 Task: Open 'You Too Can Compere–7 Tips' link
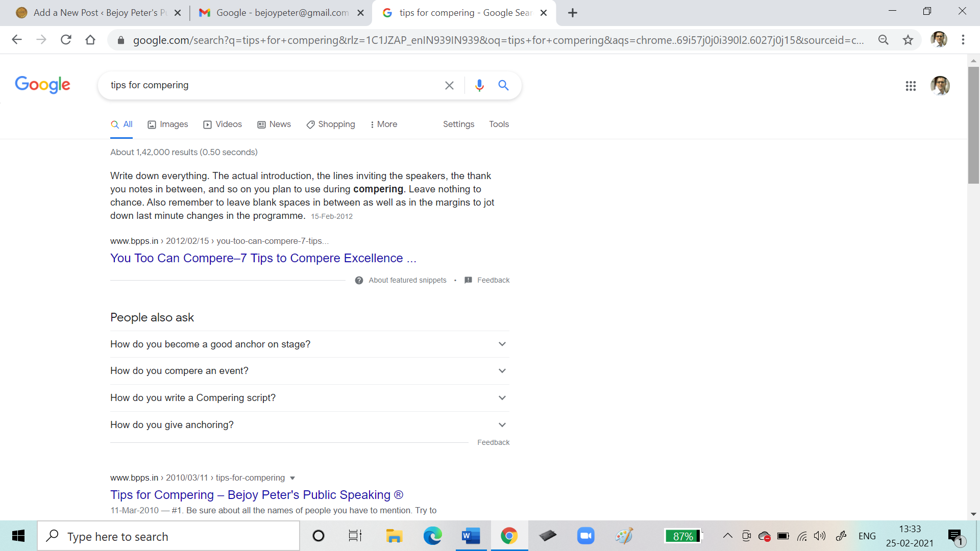click(x=263, y=258)
